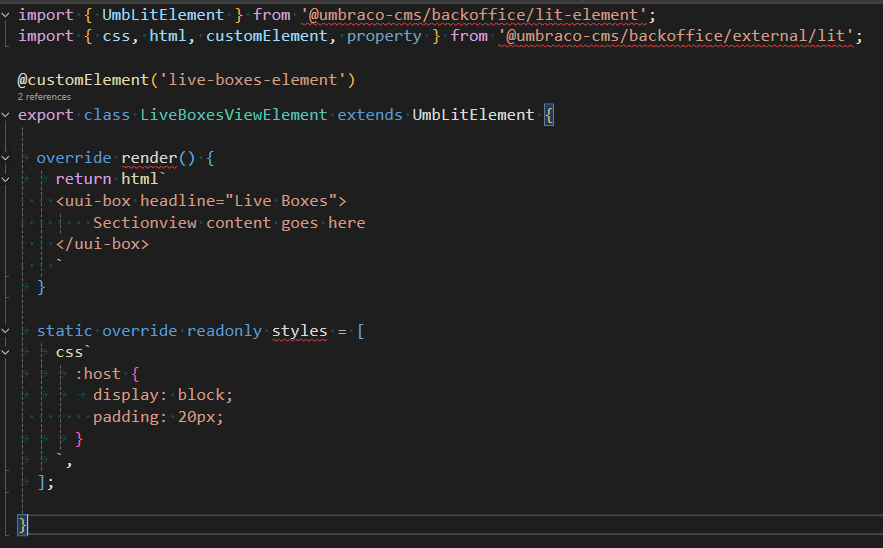883x548 pixels.
Task: Click the '@customElement' decorator name
Action: (x=83, y=80)
